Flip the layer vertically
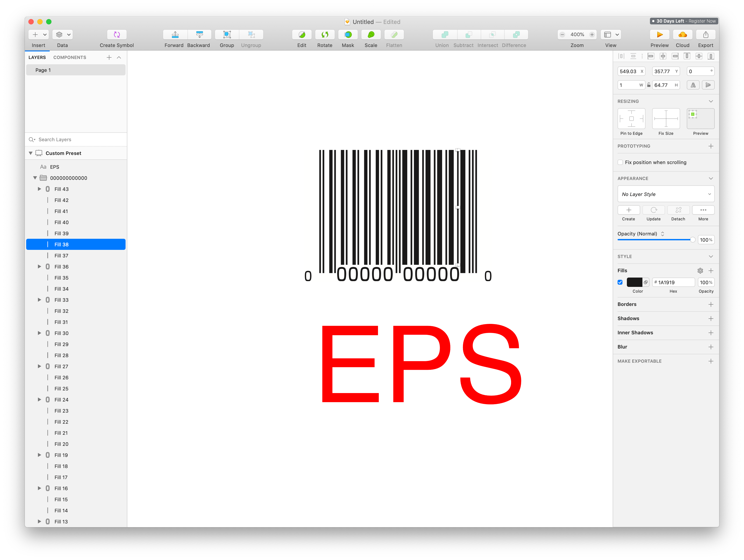The width and height of the screenshot is (744, 560). (708, 85)
